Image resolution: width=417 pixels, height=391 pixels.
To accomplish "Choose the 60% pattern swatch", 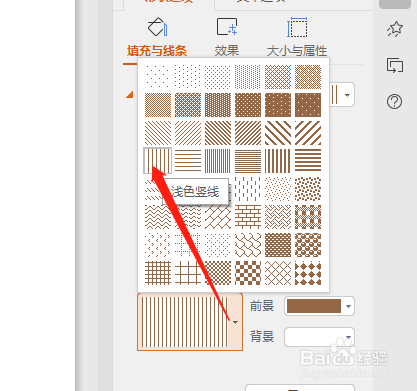I will click(188, 105).
